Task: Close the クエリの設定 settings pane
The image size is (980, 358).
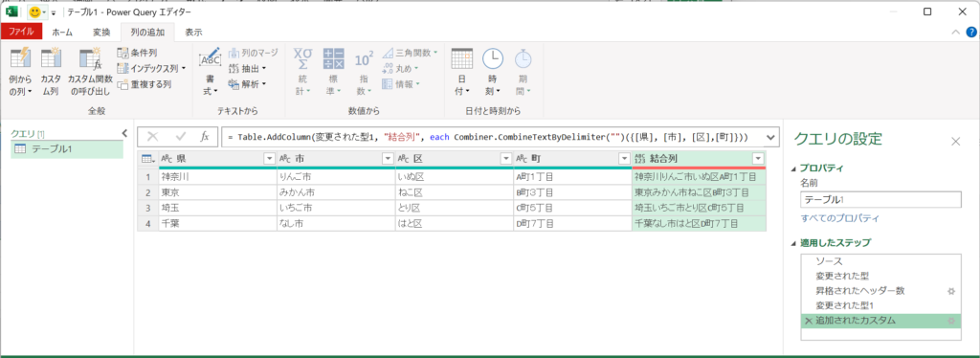Action: click(x=956, y=142)
